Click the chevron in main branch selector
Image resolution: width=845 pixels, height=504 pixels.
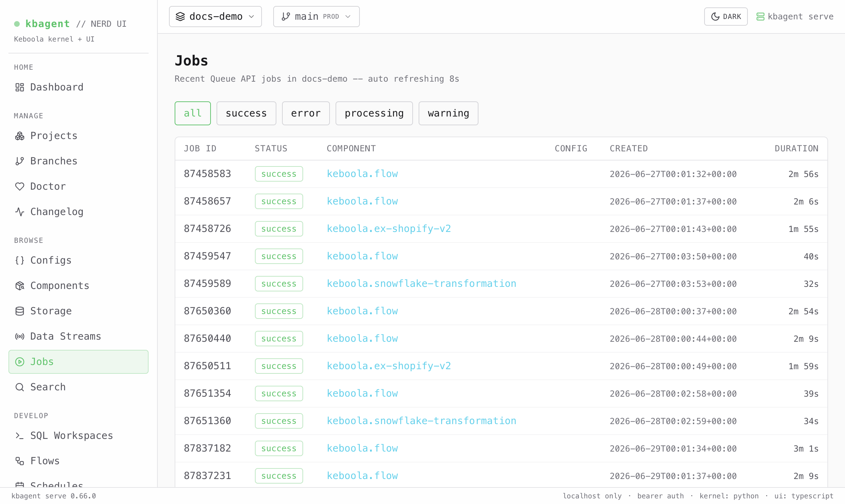click(348, 17)
